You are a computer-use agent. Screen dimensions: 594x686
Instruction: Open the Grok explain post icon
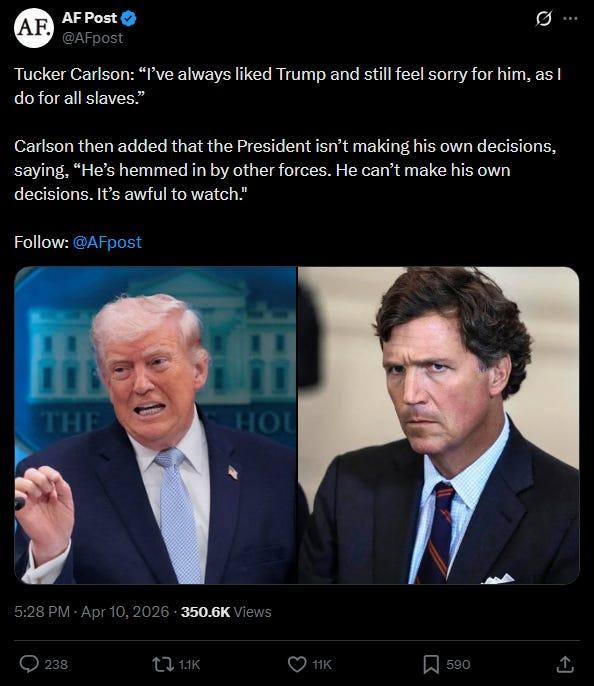(x=544, y=18)
